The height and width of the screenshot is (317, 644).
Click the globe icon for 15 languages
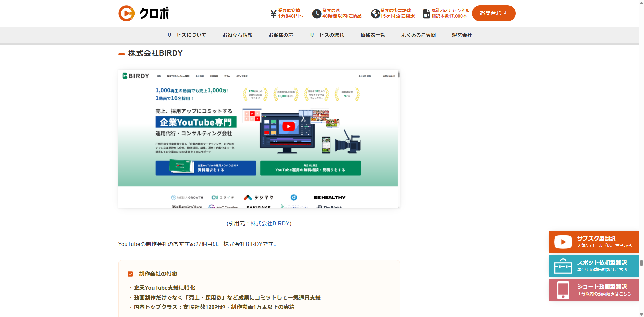click(375, 14)
